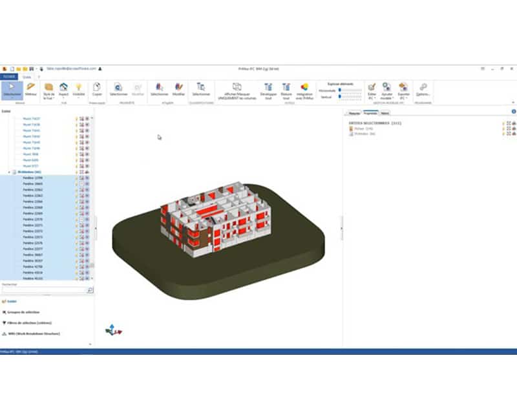Activate the Métreur tool

30,89
